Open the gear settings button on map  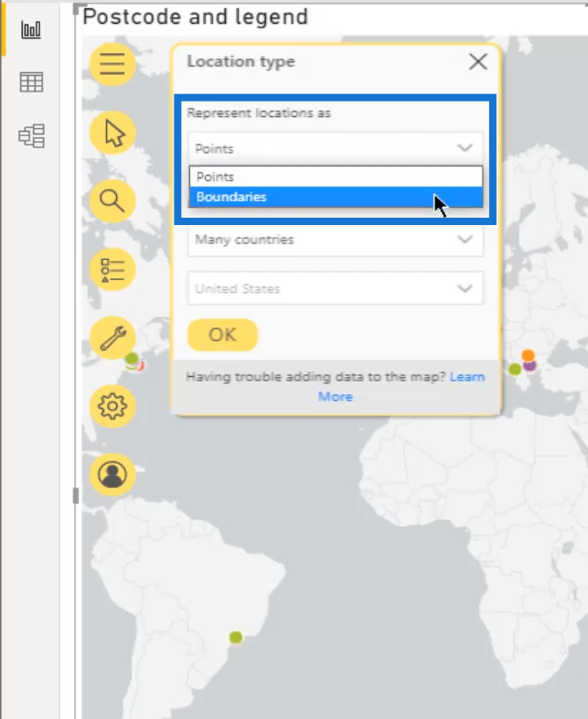point(112,406)
